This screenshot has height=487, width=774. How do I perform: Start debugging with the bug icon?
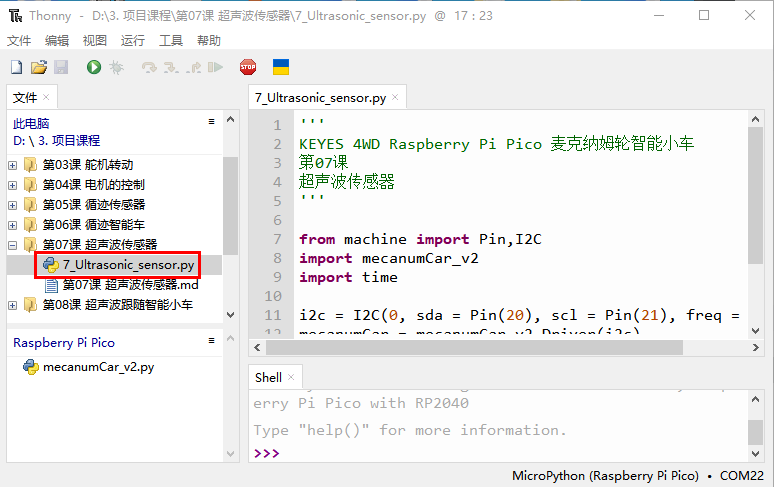(116, 67)
